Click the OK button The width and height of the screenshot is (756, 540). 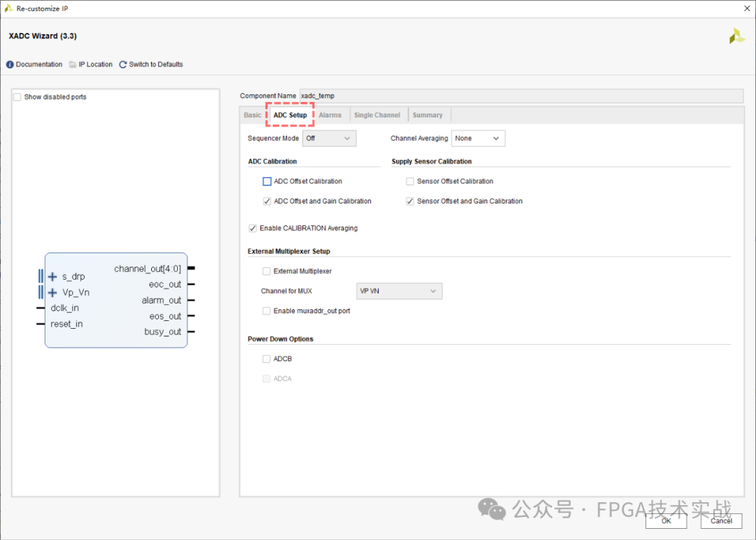click(666, 520)
